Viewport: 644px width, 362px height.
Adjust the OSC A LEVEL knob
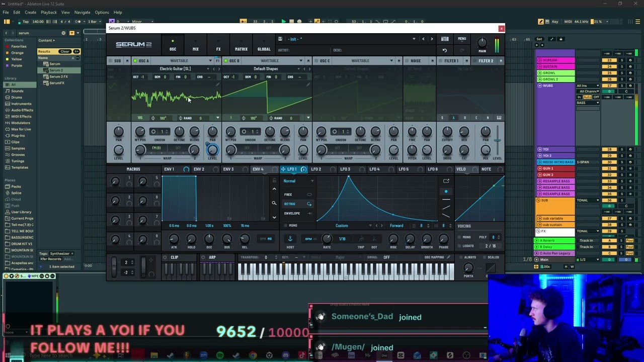click(x=212, y=150)
